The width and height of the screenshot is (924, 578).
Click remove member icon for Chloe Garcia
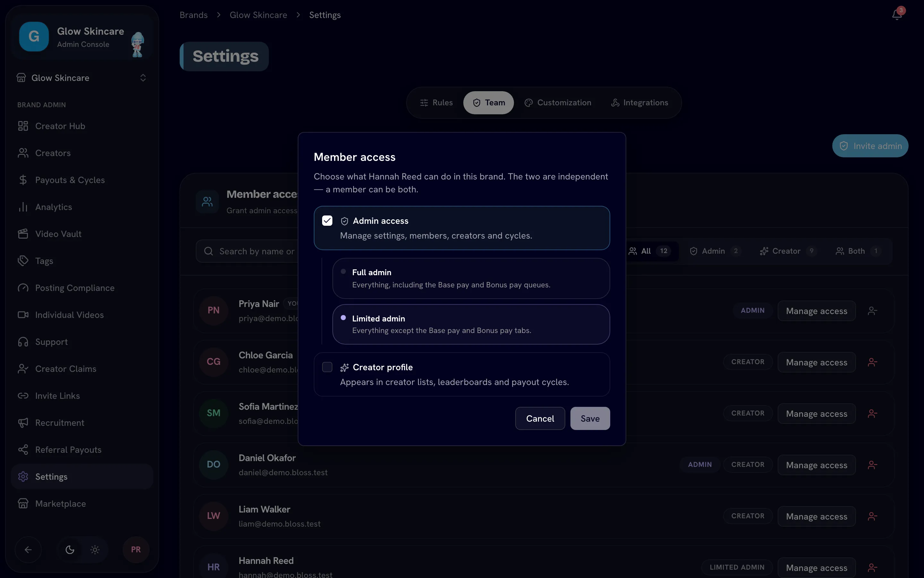872,363
